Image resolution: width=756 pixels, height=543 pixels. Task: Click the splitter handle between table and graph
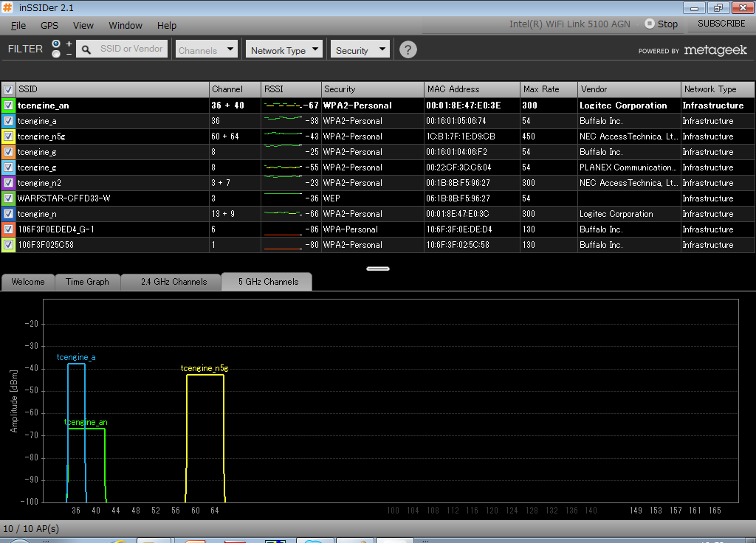[378, 269]
